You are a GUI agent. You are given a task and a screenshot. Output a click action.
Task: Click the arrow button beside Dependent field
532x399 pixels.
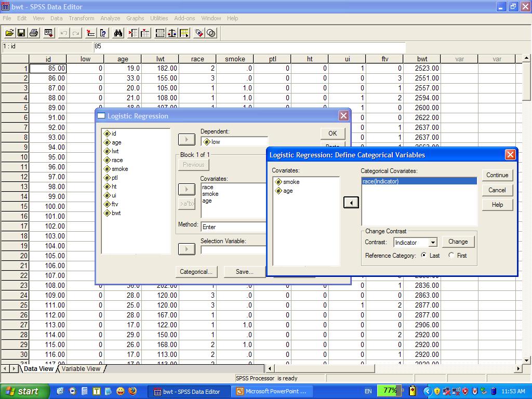click(187, 139)
